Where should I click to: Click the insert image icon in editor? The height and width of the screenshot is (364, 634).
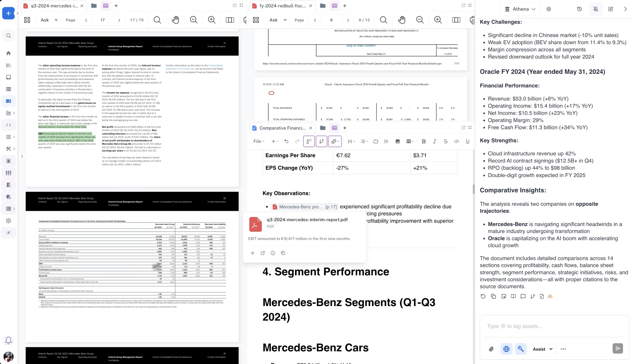tap(397, 141)
